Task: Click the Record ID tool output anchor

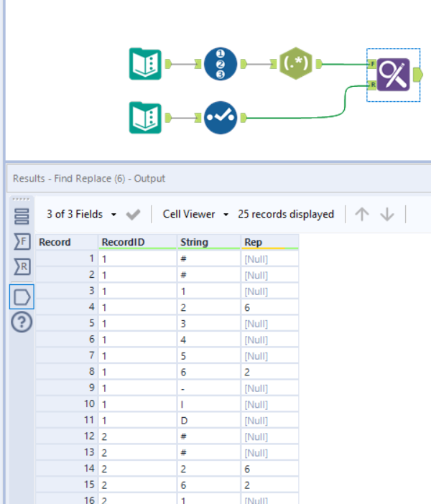Action: 244,64
